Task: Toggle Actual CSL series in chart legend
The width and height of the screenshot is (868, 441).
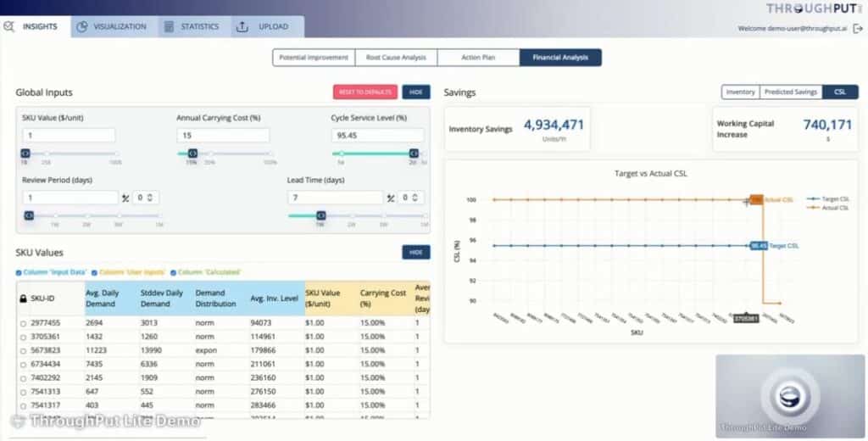Action: (828, 208)
